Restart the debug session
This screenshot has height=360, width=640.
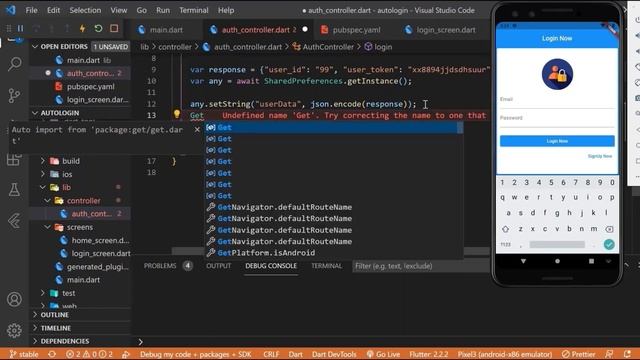[x=98, y=29]
